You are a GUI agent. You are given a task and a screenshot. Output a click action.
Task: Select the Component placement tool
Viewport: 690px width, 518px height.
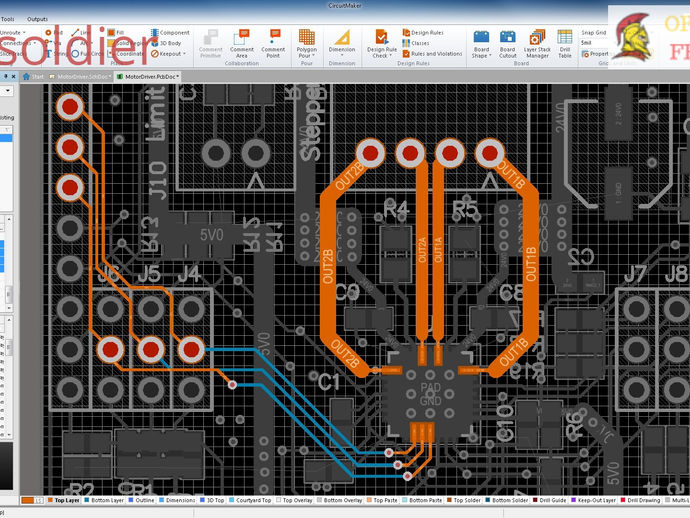pyautogui.click(x=170, y=33)
